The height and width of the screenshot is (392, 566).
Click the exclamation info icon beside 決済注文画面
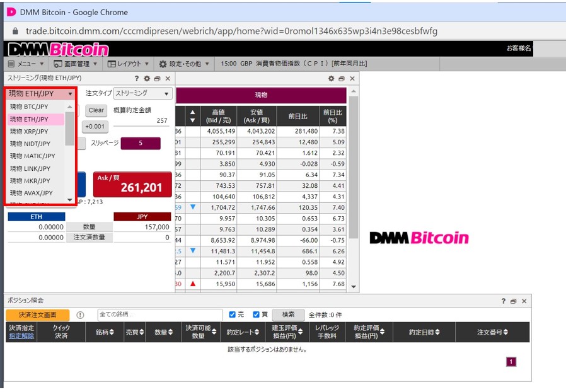tap(80, 314)
